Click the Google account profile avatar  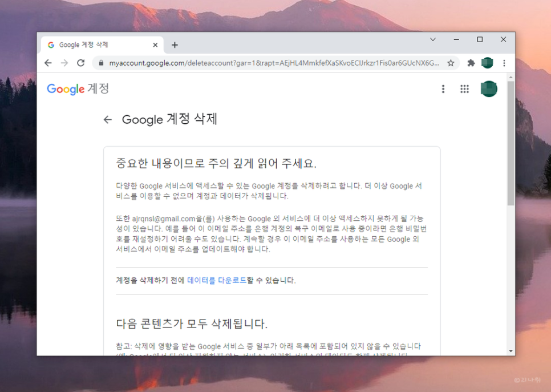tap(488, 89)
